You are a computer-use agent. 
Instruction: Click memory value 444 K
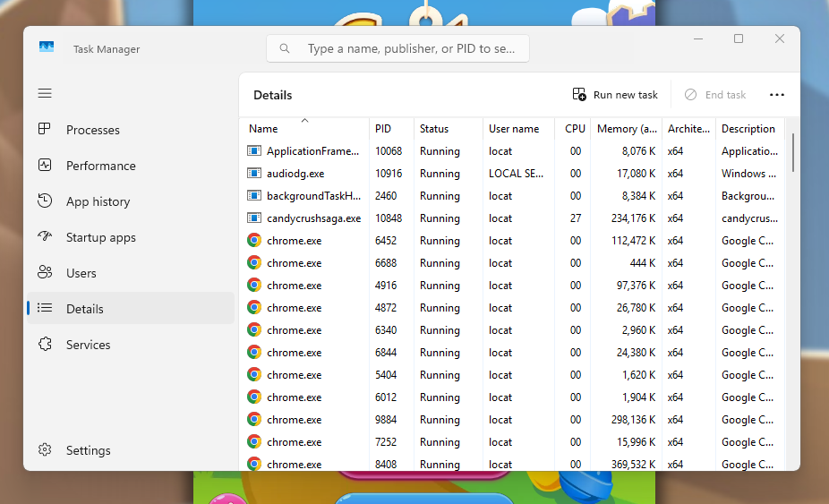643,263
